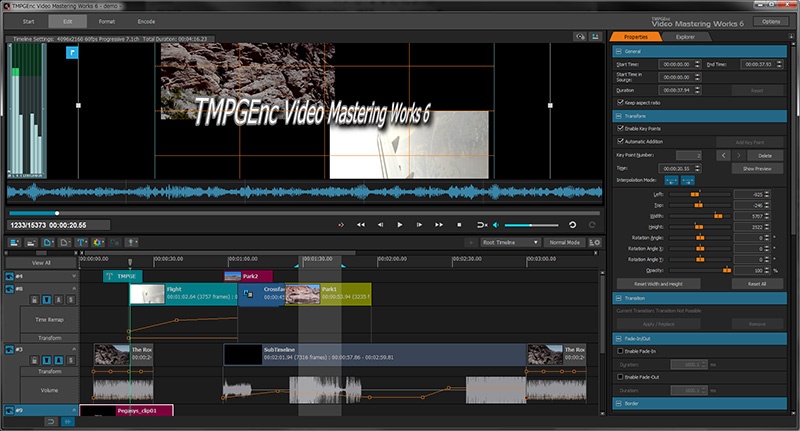Click the undo rotate arrow icon
Viewport: 800px width, 431px height.
572,225
